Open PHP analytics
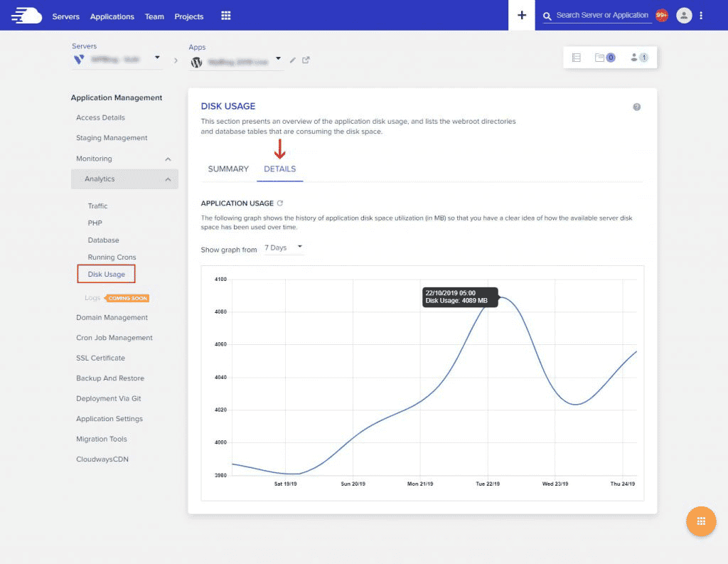The height and width of the screenshot is (564, 728). 95,223
